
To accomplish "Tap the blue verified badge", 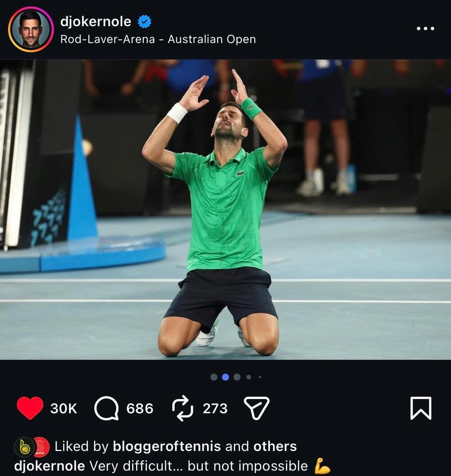I will coord(145,21).
